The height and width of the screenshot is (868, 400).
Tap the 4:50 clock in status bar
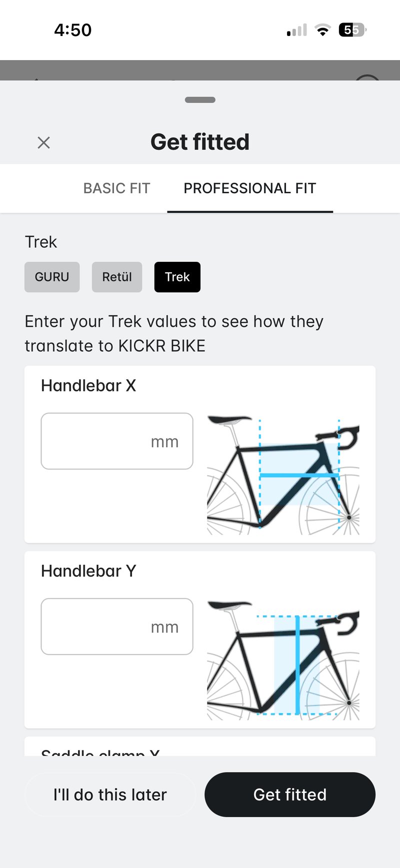pos(73,30)
